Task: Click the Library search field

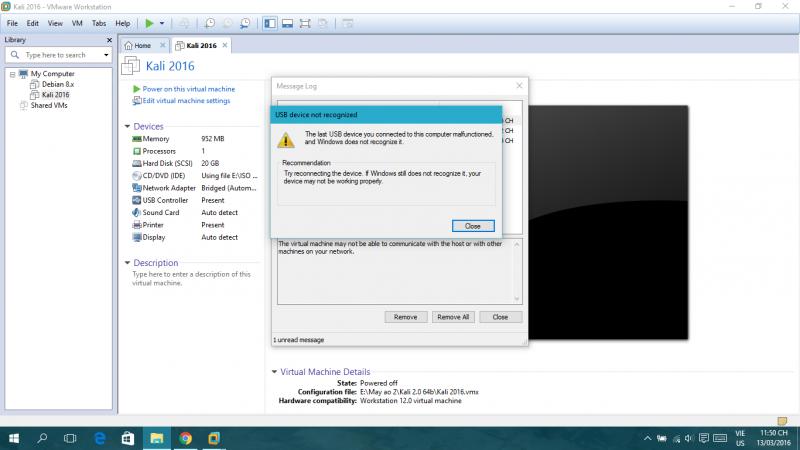Action: point(59,55)
